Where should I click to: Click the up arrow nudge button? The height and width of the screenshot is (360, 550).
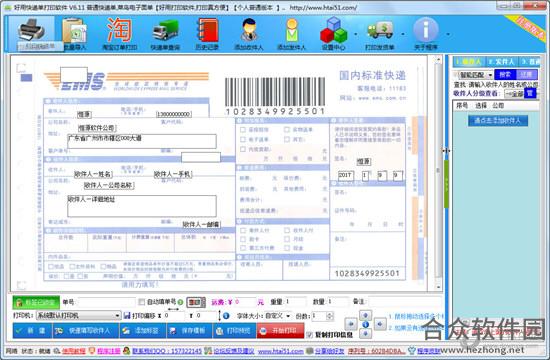[x=365, y=315]
